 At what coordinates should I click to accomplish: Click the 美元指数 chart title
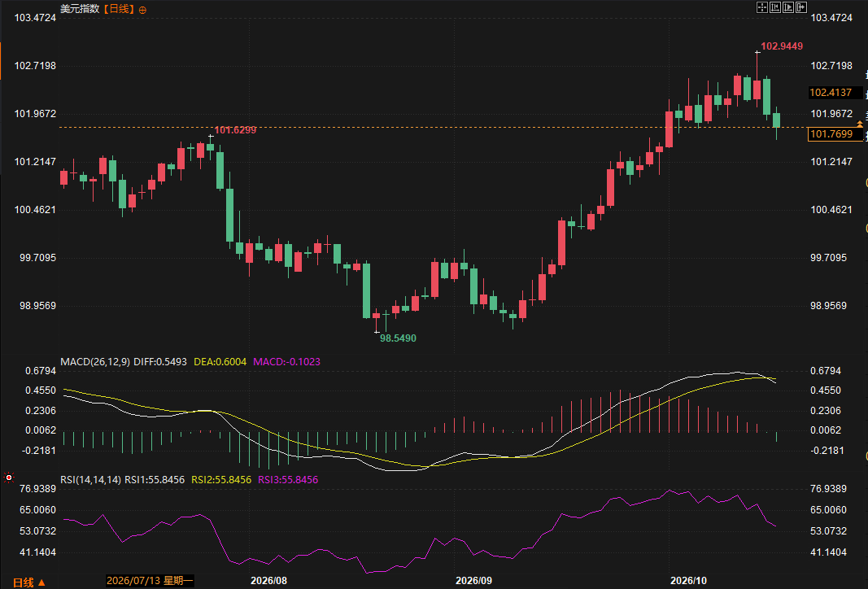pos(81,9)
